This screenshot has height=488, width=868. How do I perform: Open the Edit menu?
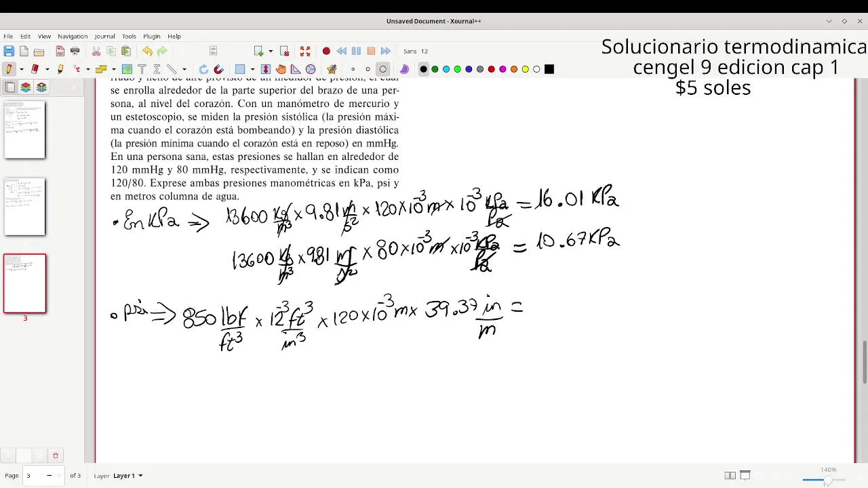[x=25, y=36]
